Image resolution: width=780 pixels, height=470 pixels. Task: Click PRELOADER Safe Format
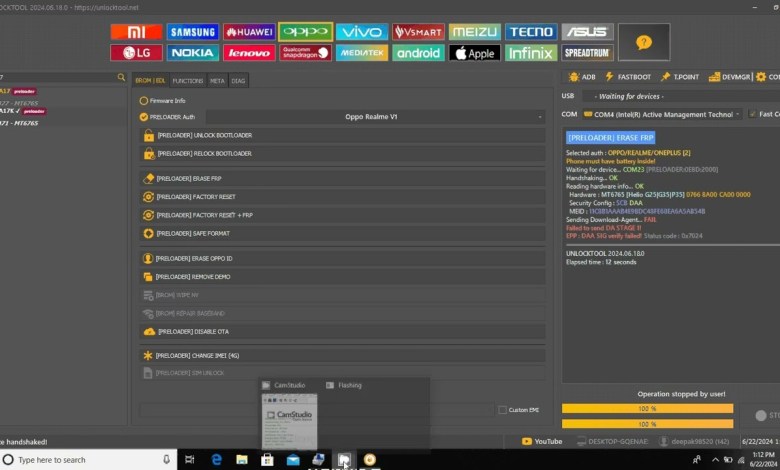(x=342, y=233)
